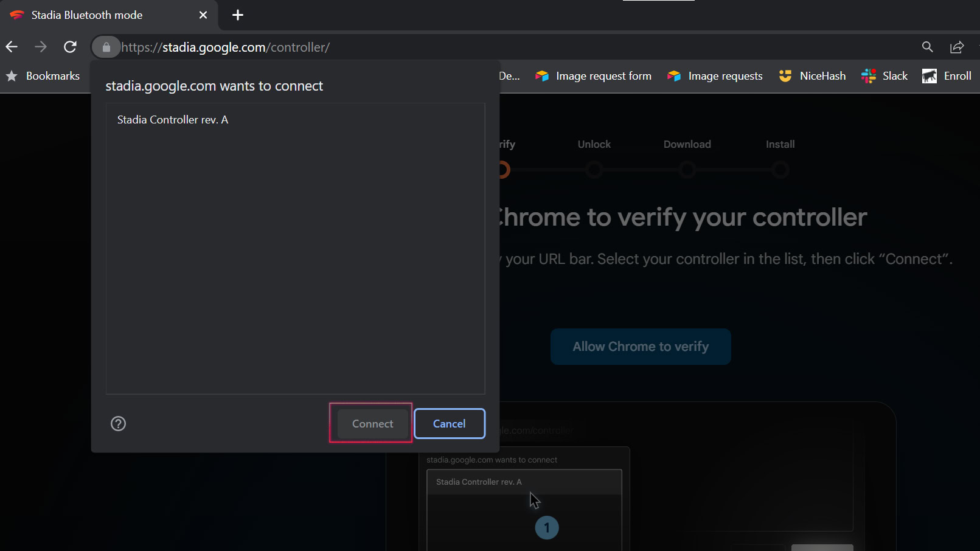Open a new browser tab
980x551 pixels.
238,15
